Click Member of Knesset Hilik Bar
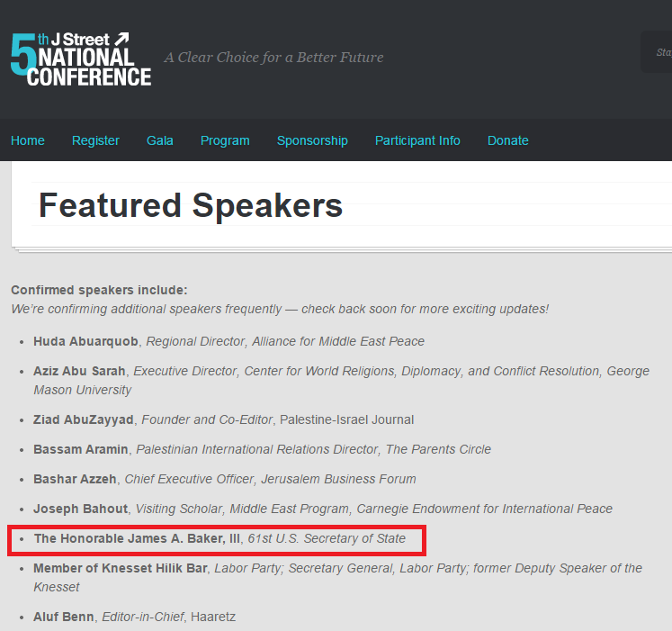Screen dimensions: 672x631 tap(121, 568)
